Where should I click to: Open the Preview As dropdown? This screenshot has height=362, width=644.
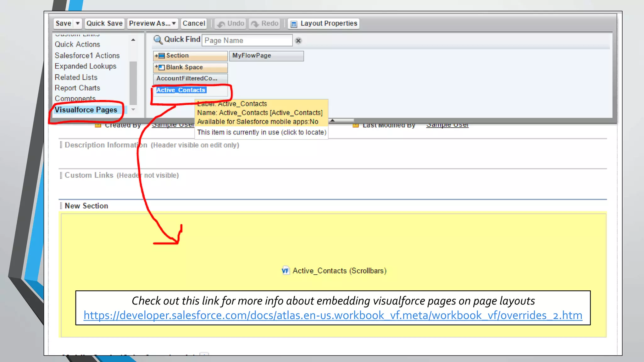pos(153,24)
